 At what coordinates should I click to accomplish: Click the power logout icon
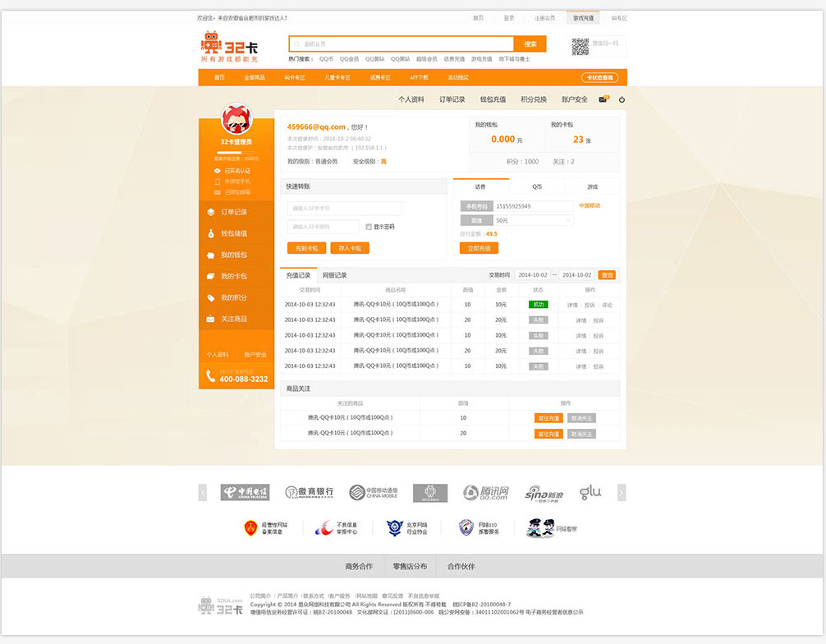[622, 99]
